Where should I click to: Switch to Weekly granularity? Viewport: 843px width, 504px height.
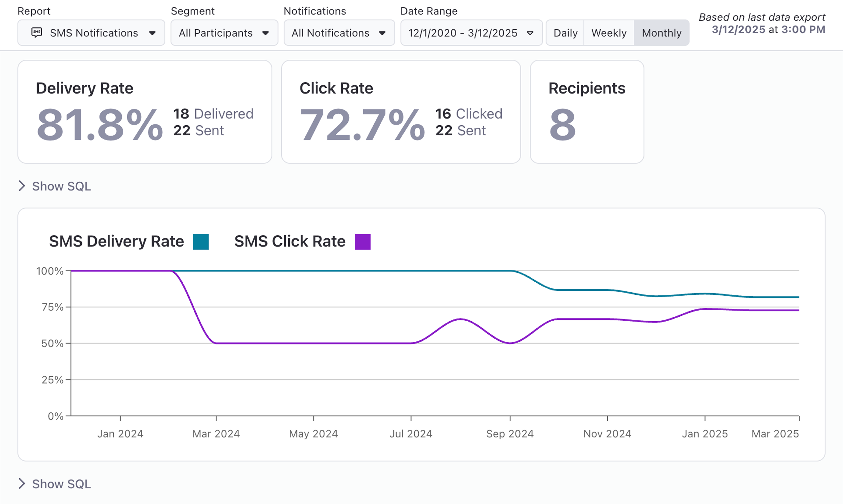click(609, 33)
